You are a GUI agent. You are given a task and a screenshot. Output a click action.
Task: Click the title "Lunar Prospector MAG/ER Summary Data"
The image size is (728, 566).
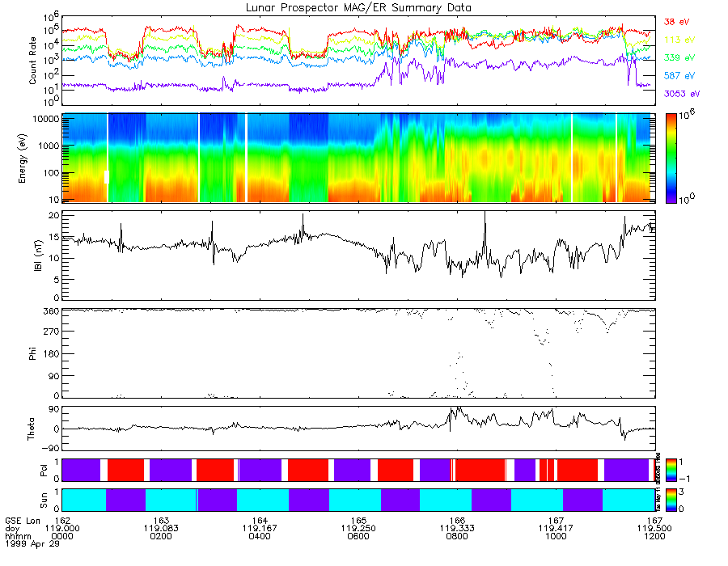[358, 7]
